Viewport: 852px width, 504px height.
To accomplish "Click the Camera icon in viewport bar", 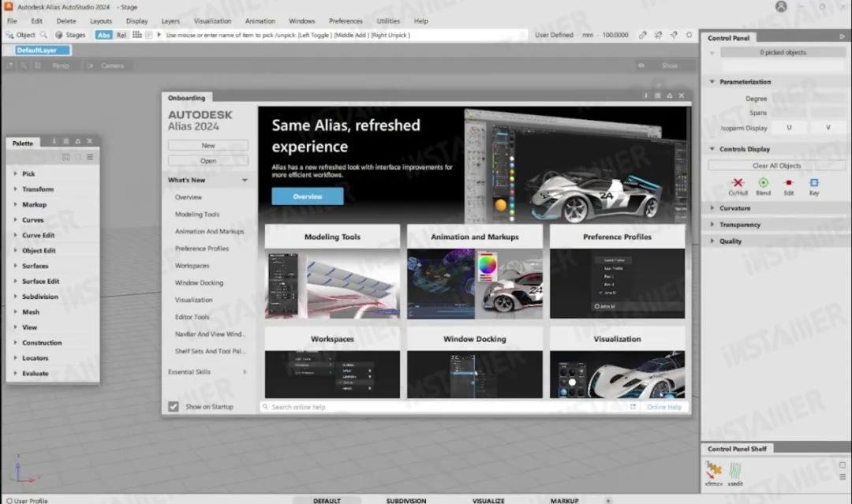I will [90, 65].
